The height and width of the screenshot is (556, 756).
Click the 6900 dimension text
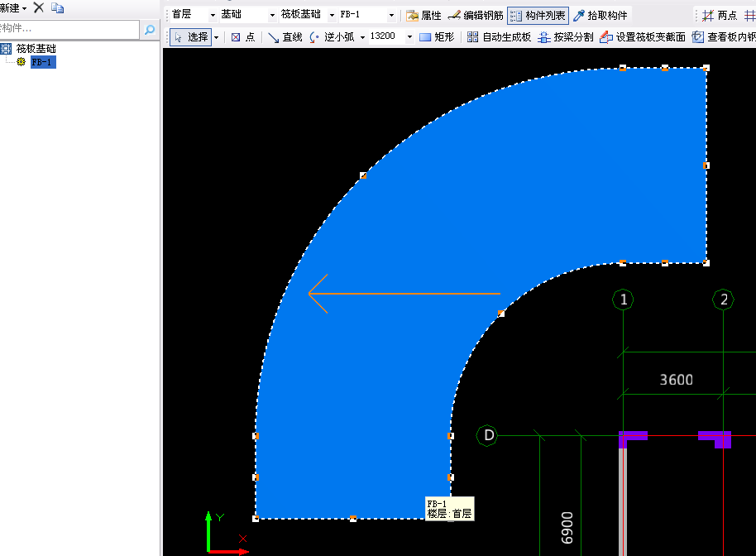567,528
